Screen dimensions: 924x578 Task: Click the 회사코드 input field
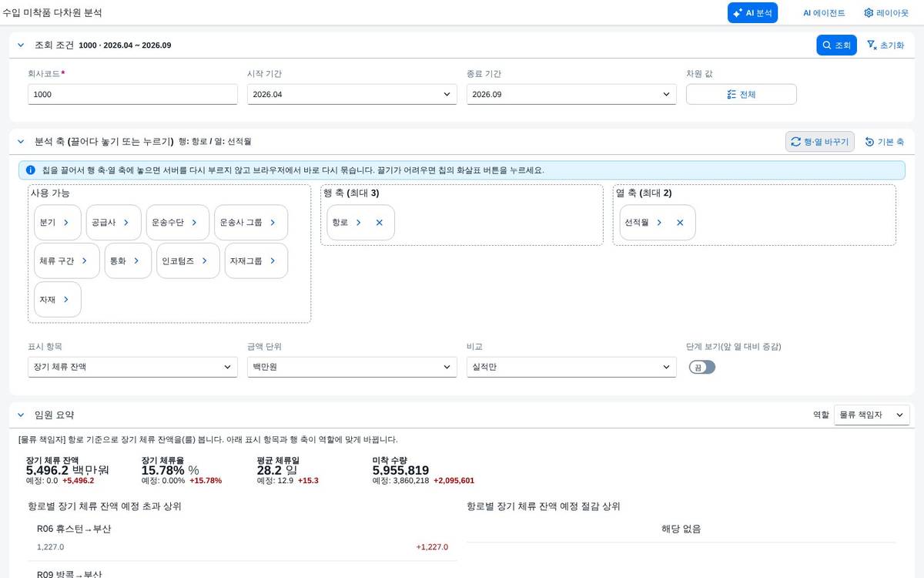click(x=132, y=94)
